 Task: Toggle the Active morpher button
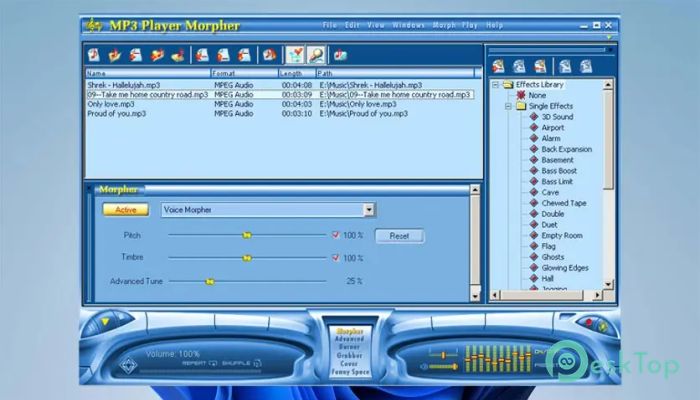click(126, 209)
